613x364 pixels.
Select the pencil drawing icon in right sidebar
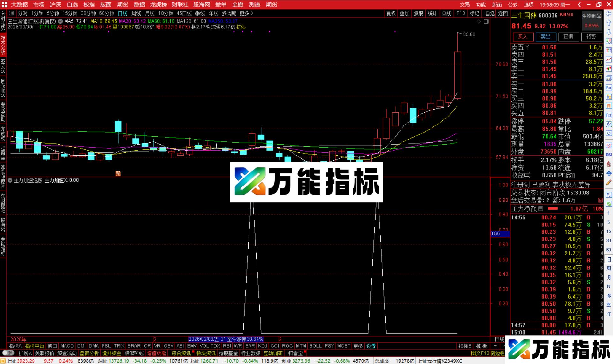[609, 182]
